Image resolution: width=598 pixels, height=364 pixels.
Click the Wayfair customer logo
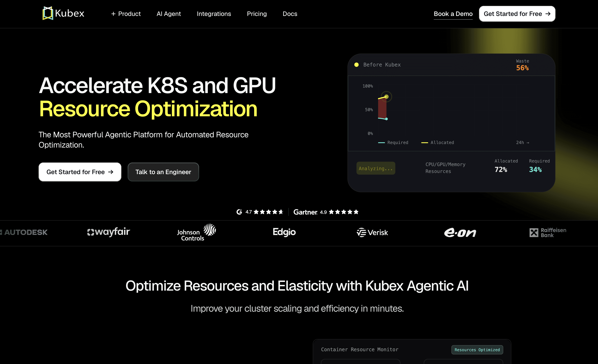pos(109,232)
